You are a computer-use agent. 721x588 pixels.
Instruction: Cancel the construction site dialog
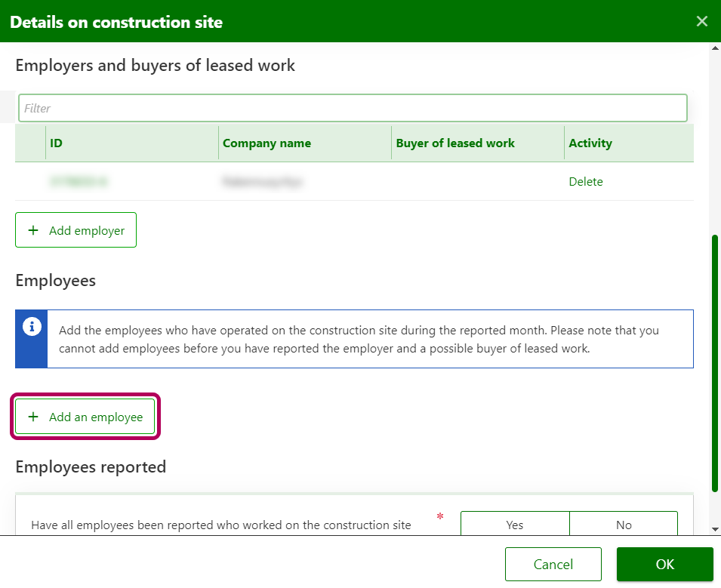[x=553, y=565]
